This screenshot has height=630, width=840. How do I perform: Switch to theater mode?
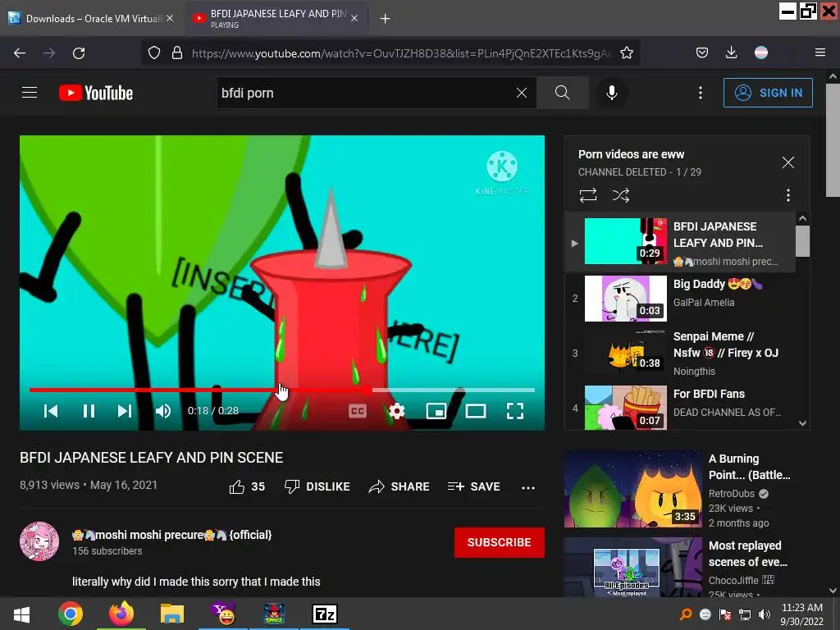pyautogui.click(x=476, y=411)
